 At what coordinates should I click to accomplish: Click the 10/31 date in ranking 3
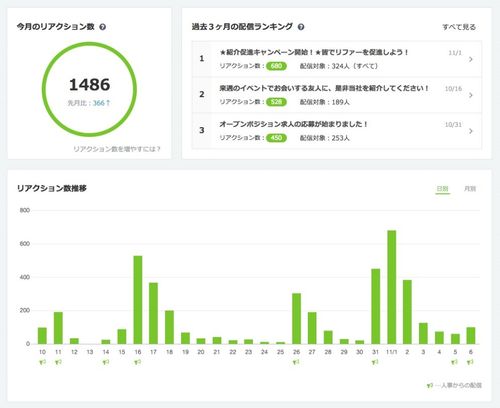click(453, 125)
